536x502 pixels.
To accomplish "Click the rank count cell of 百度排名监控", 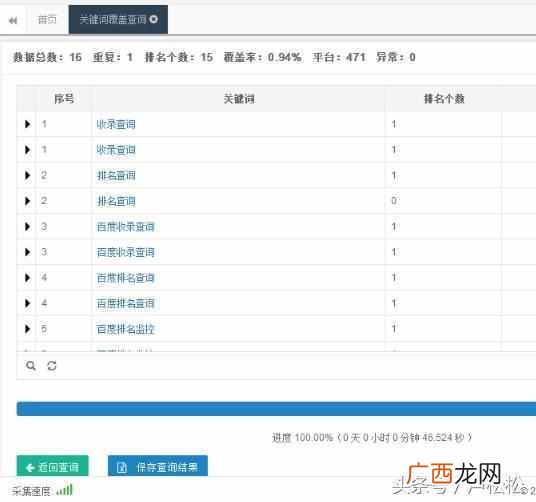I will 443,329.
